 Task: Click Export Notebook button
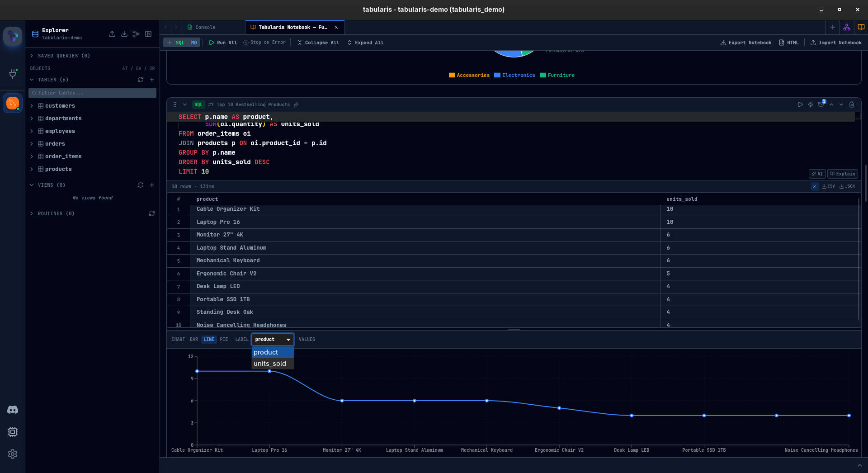click(x=746, y=43)
